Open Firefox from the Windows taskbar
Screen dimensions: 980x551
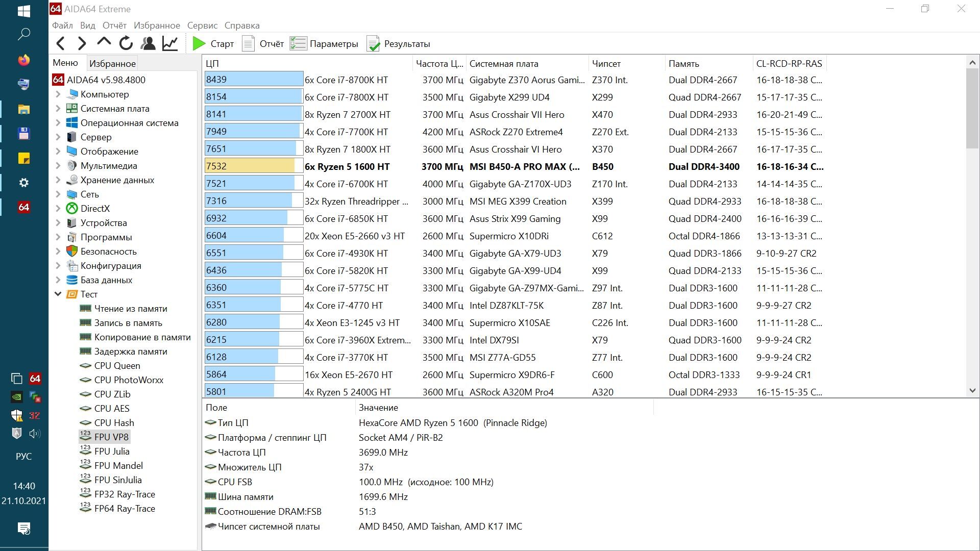tap(24, 60)
